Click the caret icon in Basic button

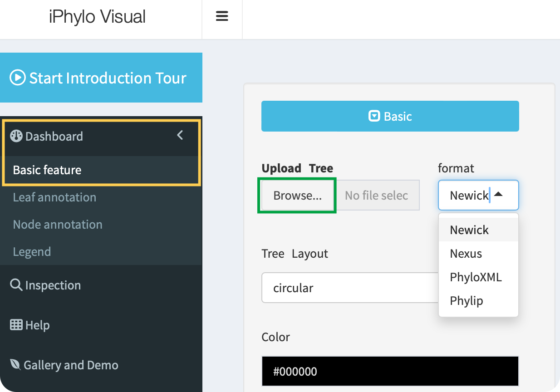(x=374, y=116)
